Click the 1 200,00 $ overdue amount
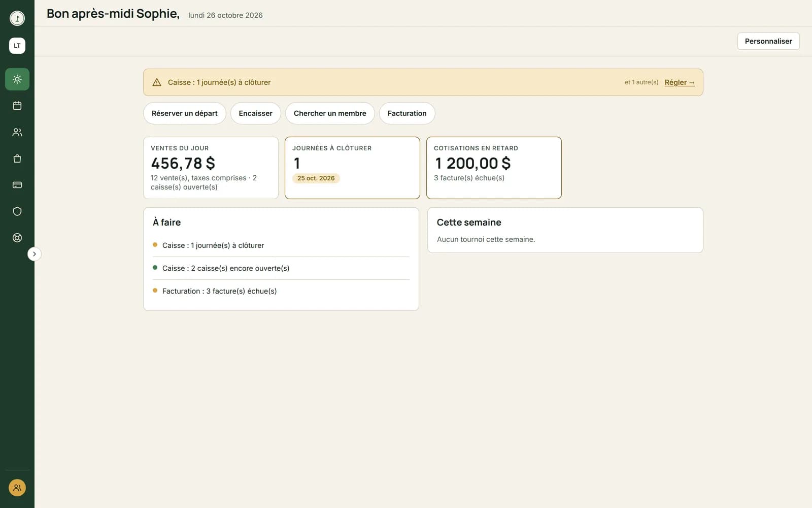Viewport: 812px width, 508px height. click(473, 163)
